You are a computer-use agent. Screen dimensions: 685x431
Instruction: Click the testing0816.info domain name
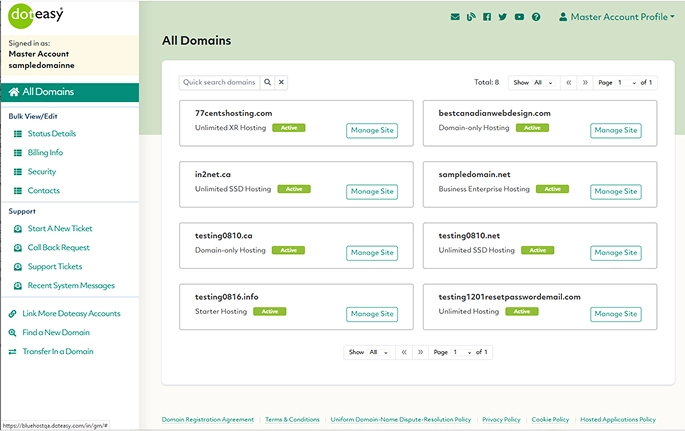click(226, 297)
